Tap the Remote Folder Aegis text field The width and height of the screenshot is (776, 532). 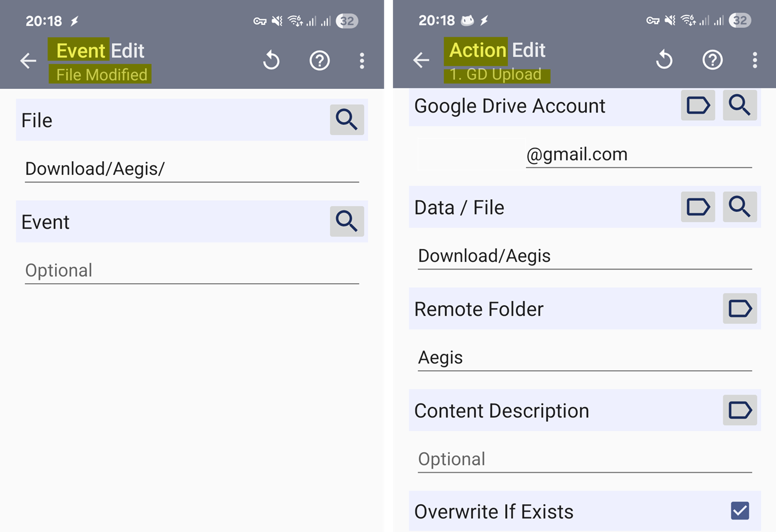click(x=585, y=358)
